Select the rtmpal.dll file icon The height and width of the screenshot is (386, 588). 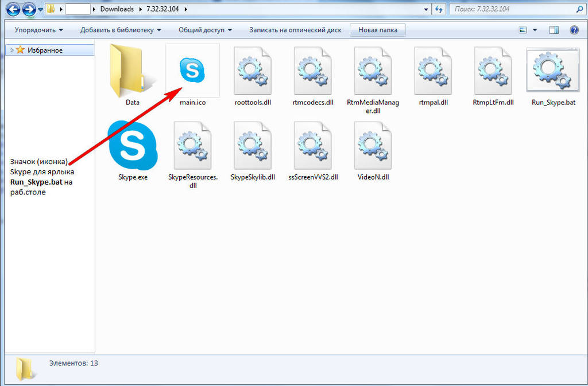[433, 71]
